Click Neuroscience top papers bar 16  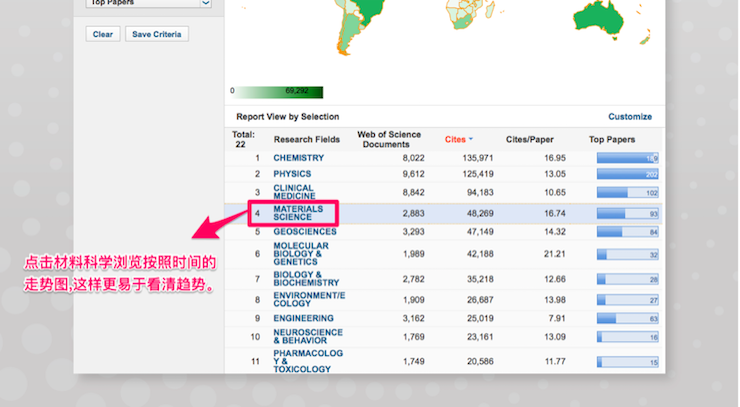click(627, 337)
